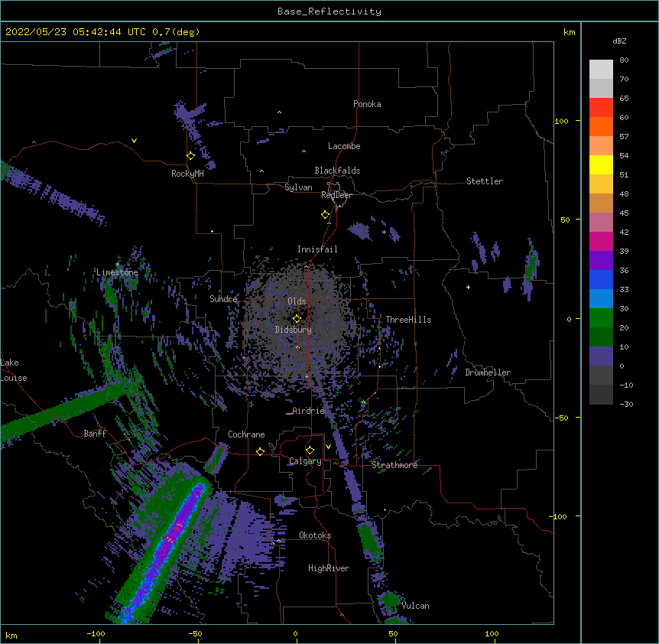Click the Banff town label
This screenshot has width=659, height=644.
pos(95,434)
